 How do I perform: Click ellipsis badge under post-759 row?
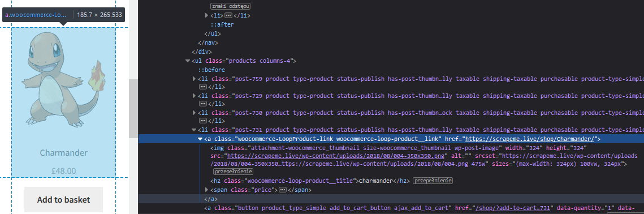(202, 87)
